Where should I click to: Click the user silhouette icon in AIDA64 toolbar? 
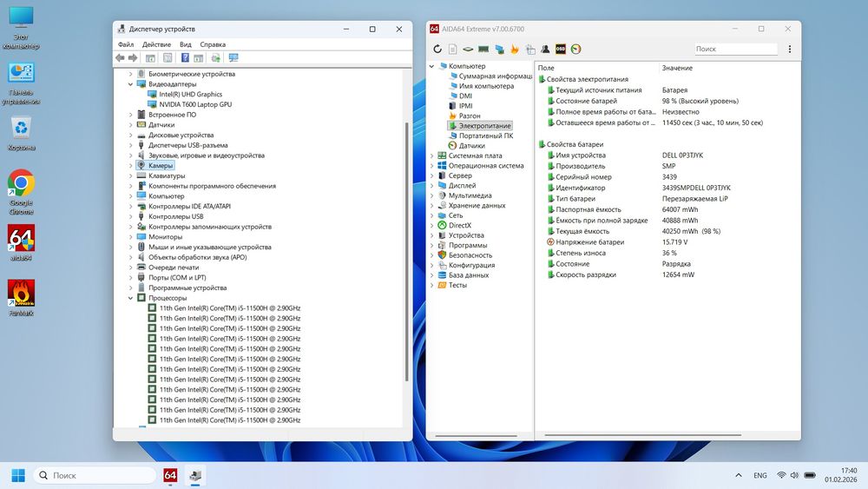[545, 50]
